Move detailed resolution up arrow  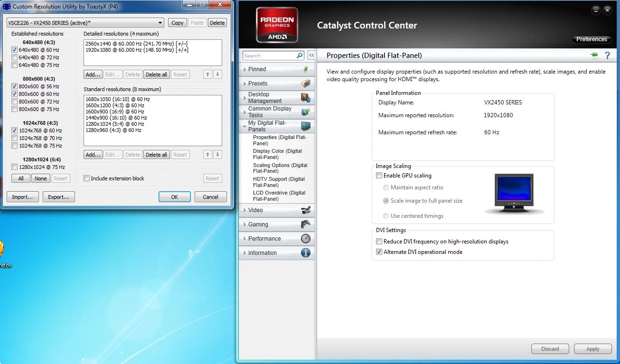pyautogui.click(x=208, y=75)
